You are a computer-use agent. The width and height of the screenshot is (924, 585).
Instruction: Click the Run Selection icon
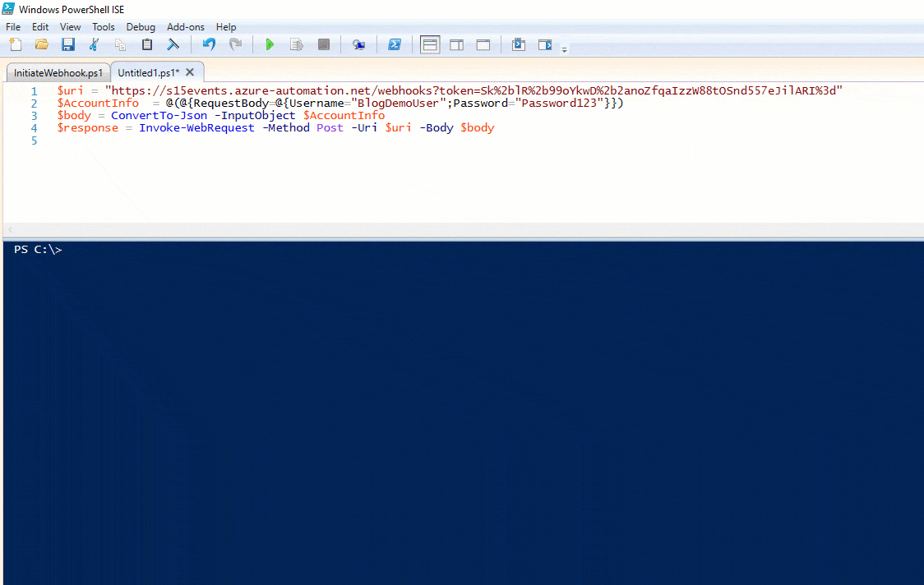click(297, 44)
